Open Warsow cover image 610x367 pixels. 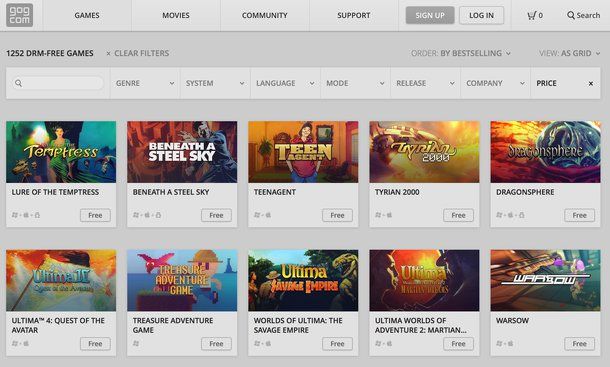pyautogui.click(x=545, y=280)
